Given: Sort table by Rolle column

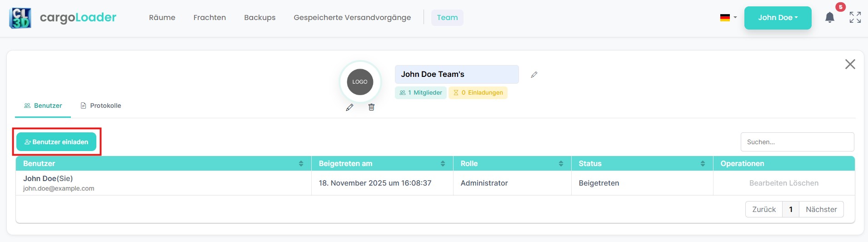Looking at the screenshot, I should click(x=561, y=164).
